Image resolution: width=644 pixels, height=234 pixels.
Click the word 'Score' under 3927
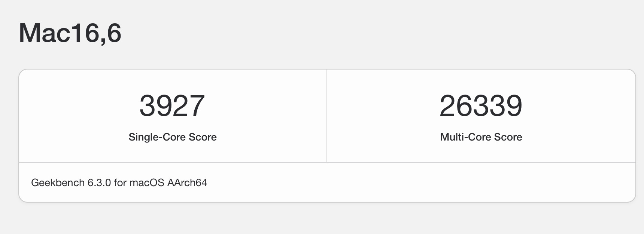pyautogui.click(x=203, y=137)
